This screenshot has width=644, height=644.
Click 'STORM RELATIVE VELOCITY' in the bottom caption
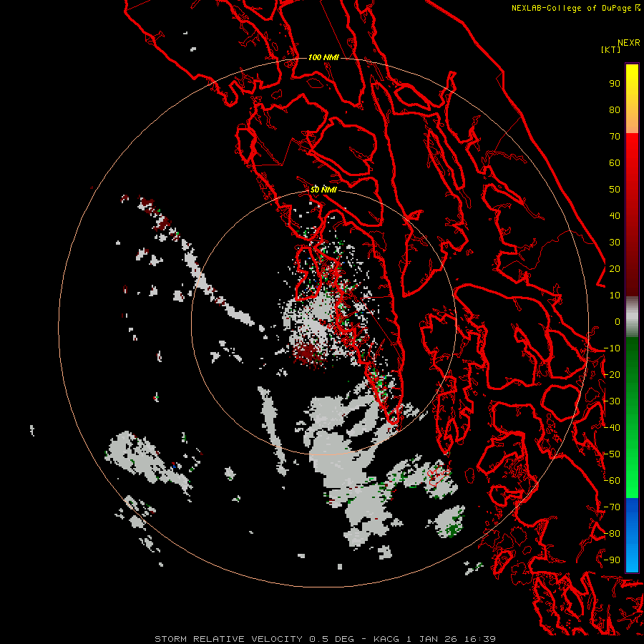228,639
